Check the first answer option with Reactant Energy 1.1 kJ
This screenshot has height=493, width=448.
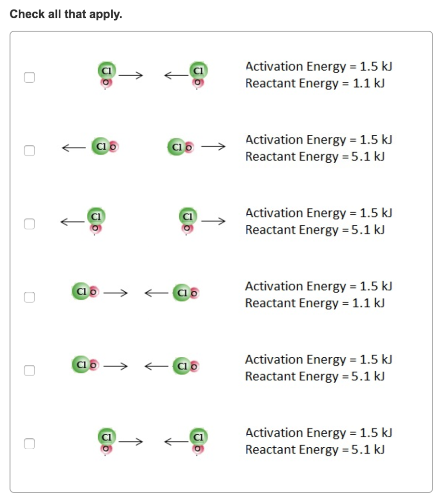coord(29,77)
